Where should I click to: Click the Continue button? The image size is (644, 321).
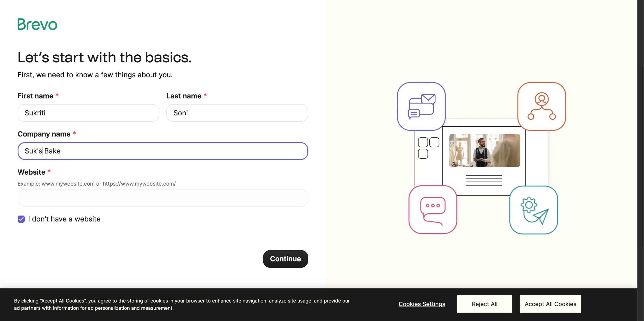pos(285,259)
